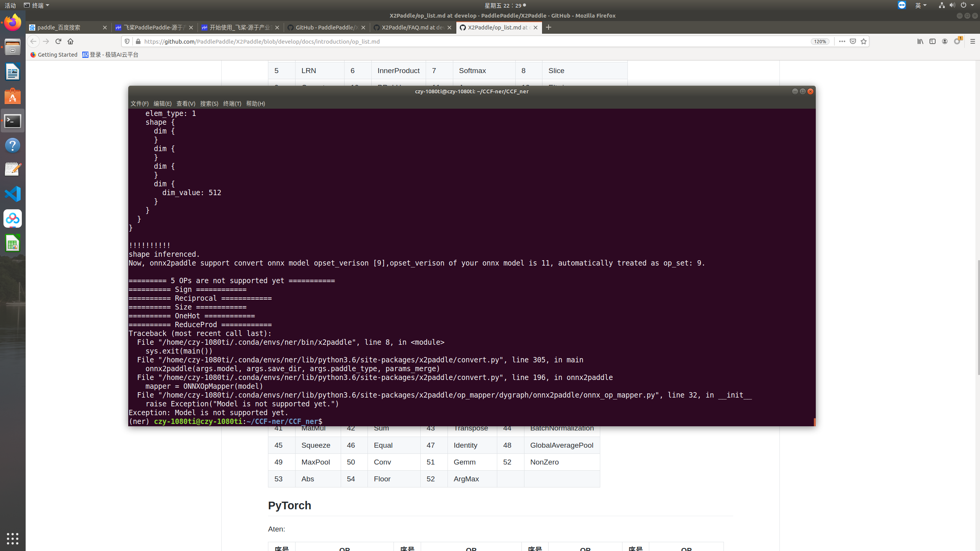
Task: Launch LibreOffice Writer from the dock
Action: 13,72
